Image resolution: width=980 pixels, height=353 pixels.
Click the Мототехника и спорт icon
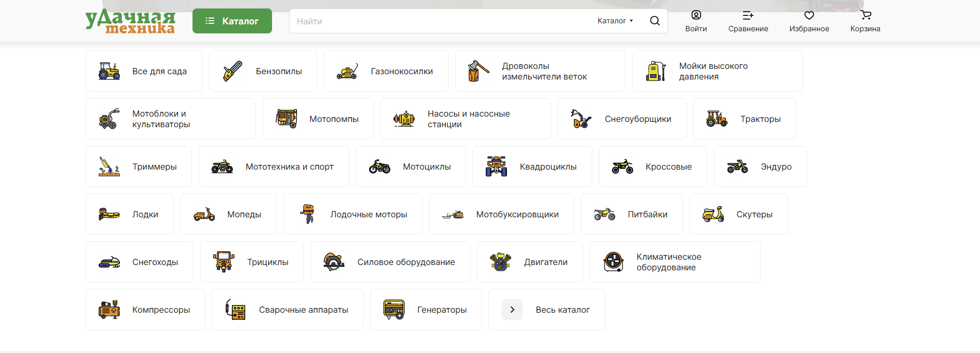coord(222,166)
